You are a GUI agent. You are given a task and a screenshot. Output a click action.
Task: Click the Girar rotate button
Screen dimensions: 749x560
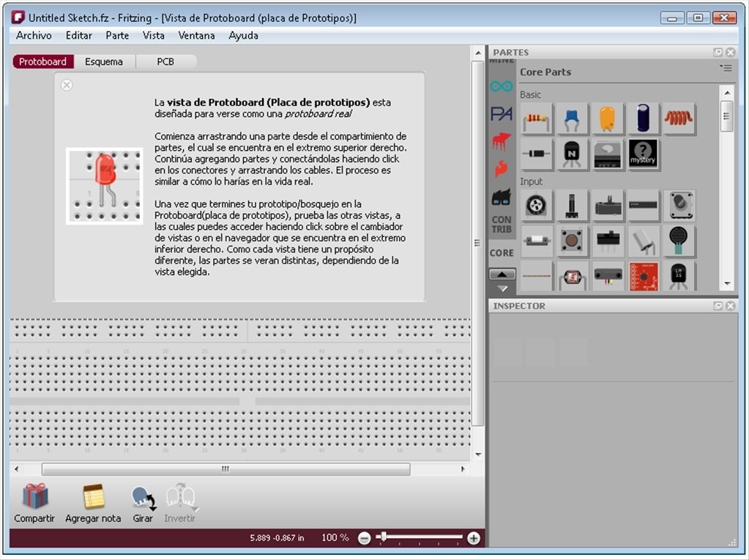click(143, 503)
